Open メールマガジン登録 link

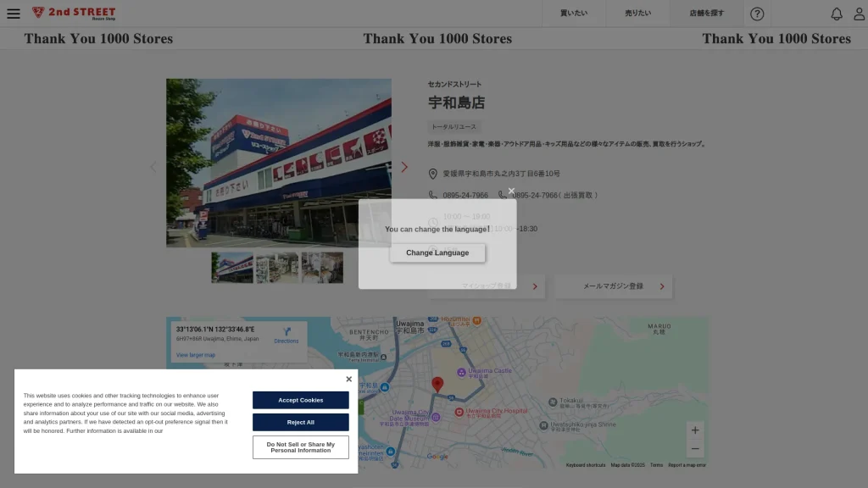coord(614,286)
